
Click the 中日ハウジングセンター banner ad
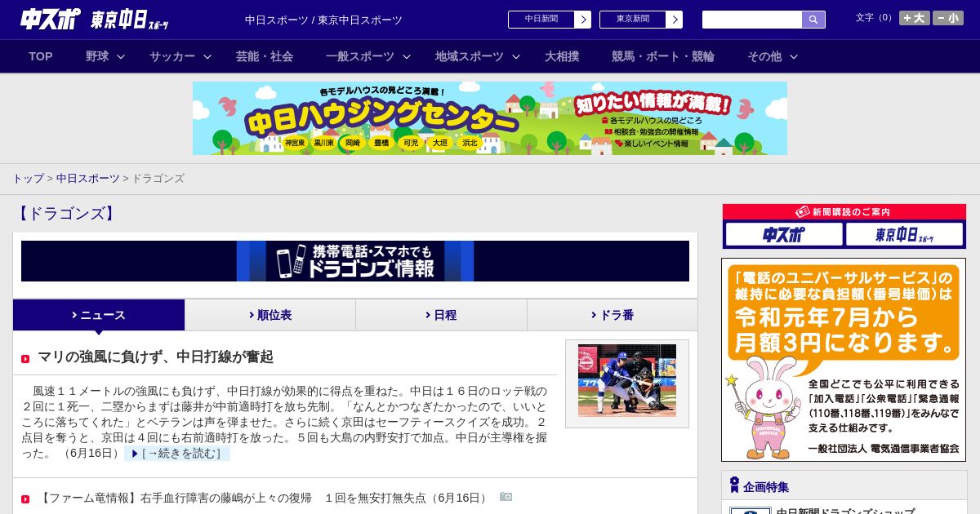pyautogui.click(x=490, y=118)
